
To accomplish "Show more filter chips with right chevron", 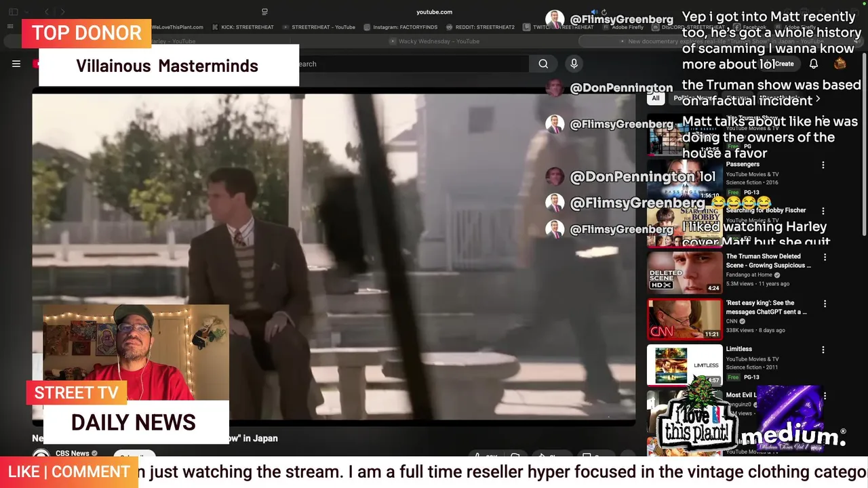I will point(818,99).
